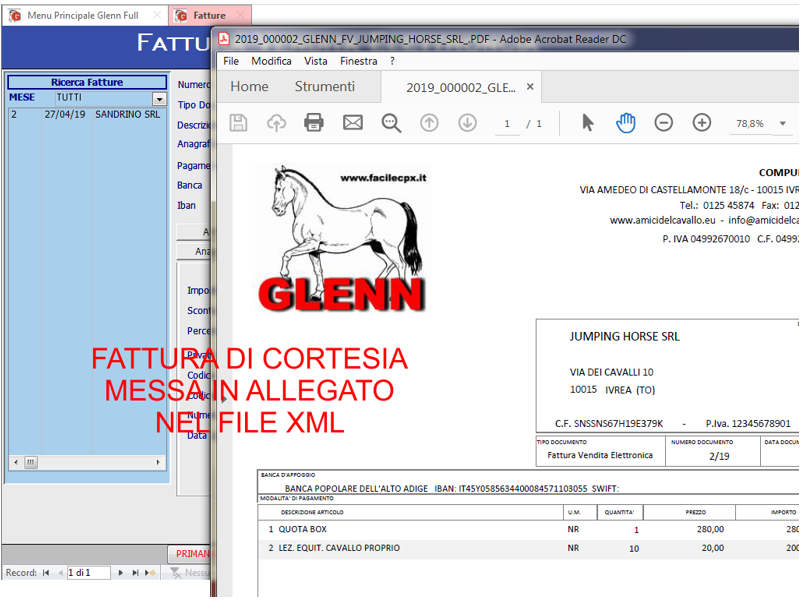This screenshot has width=800, height=600.
Task: Click the www.facilecpx.it text on logo
Action: click(x=383, y=178)
